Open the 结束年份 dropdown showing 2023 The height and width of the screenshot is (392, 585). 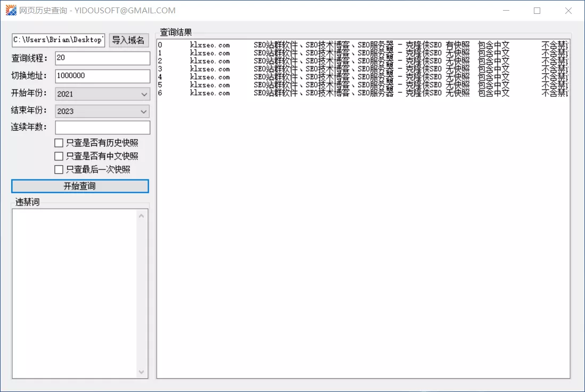pos(103,111)
